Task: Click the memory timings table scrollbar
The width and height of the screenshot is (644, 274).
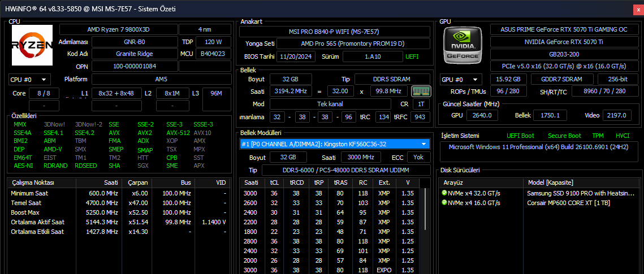Action: point(425,209)
